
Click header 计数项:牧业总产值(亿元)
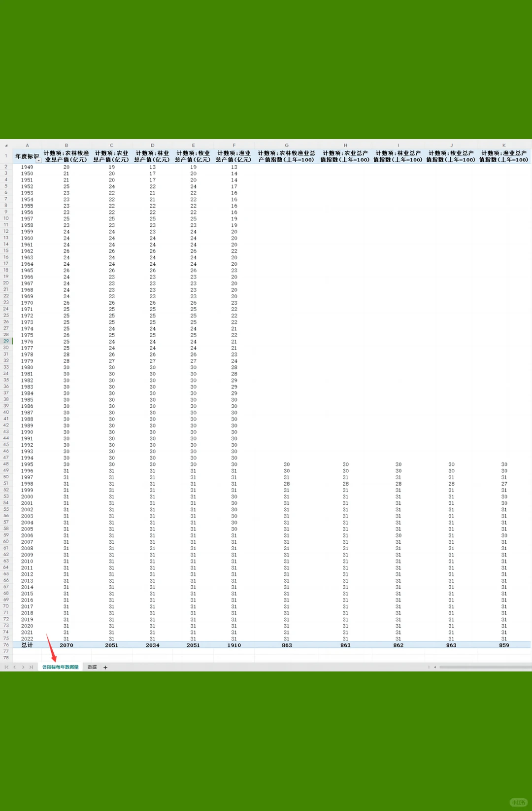pyautogui.click(x=193, y=156)
